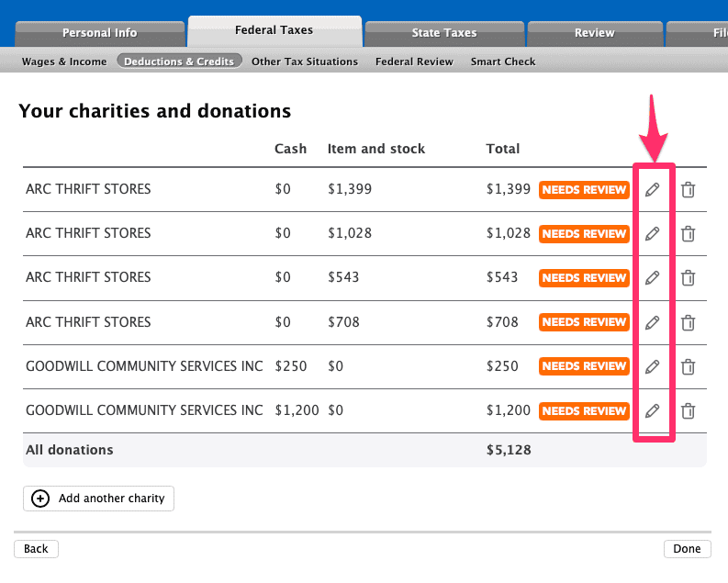Trash the $1,028 ARC donation row
Viewport: 728px width, 583px height.
click(688, 234)
